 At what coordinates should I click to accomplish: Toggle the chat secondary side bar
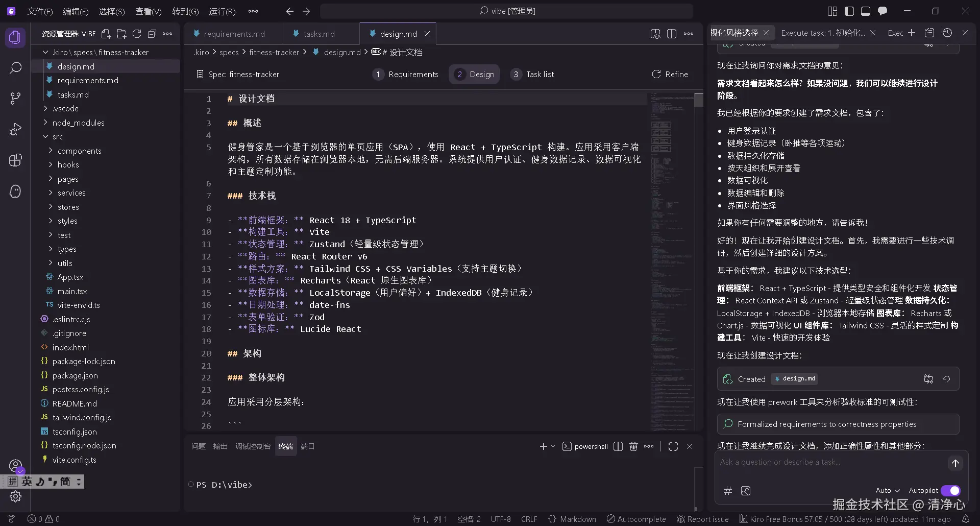point(883,11)
